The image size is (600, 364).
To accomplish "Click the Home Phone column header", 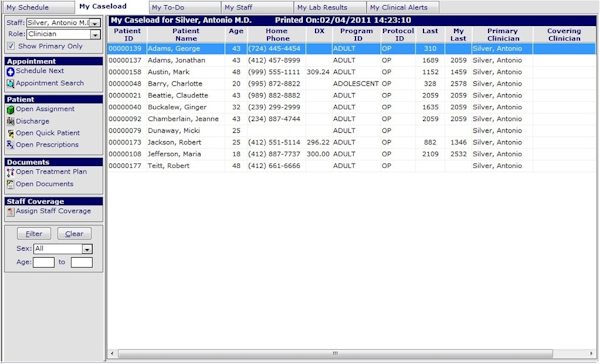I will (277, 35).
